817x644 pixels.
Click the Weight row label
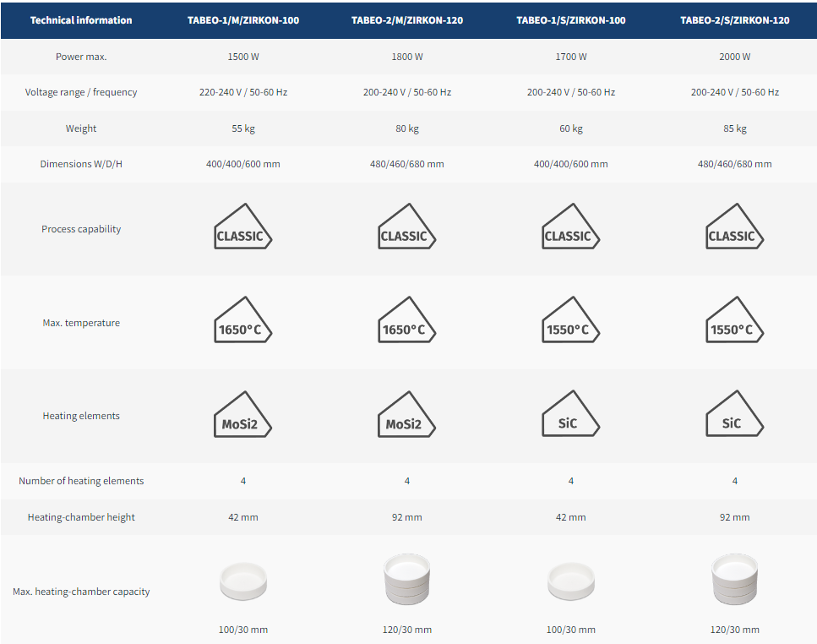pyautogui.click(x=81, y=128)
